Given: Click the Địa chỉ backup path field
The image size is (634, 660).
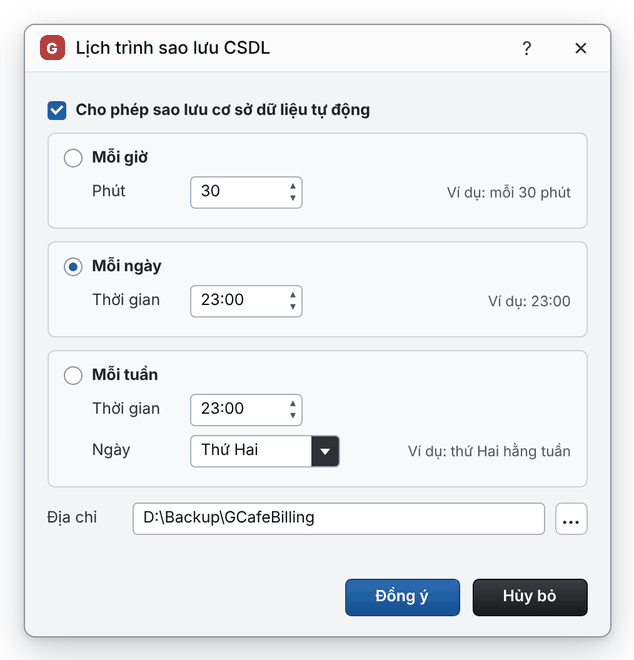Looking at the screenshot, I should click(338, 519).
